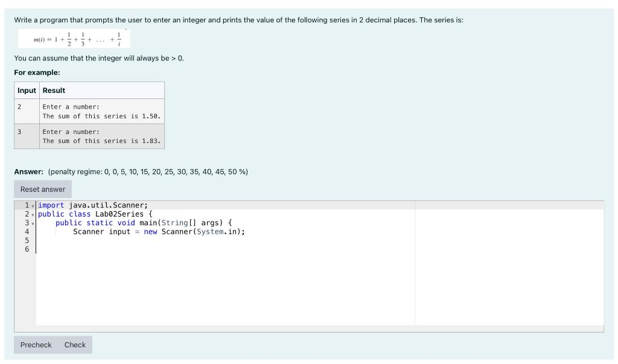Image resolution: width=618 pixels, height=364 pixels.
Task: Click the Reset answer button
Action: [x=42, y=188]
